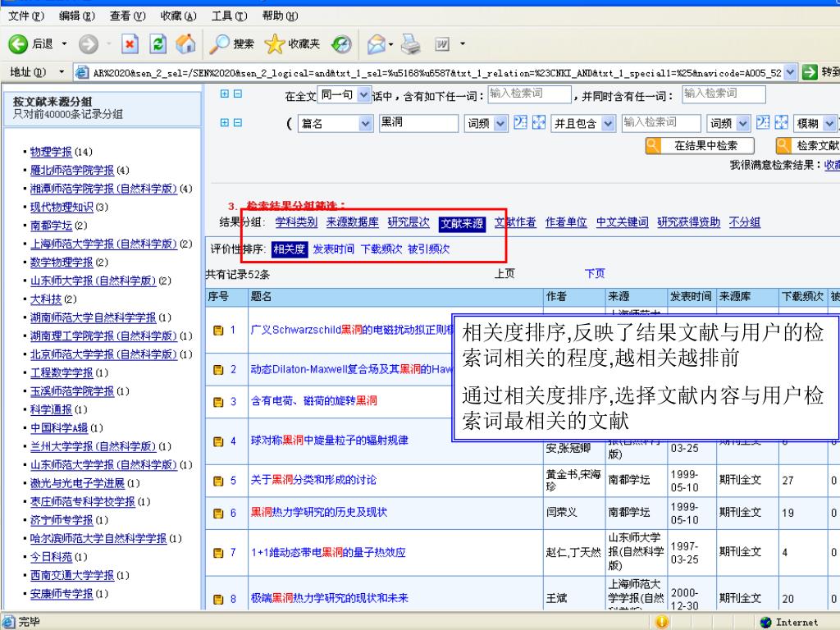Open the 同一句 dropdown
This screenshot has height=630, width=840.
point(363,95)
